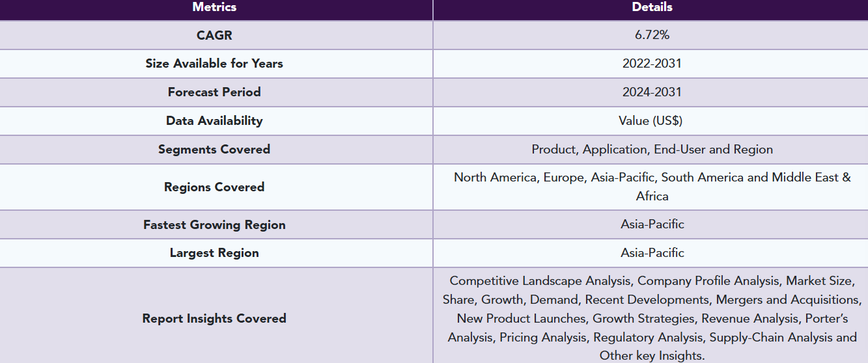Click Asia-Pacific in Largest Region row
The height and width of the screenshot is (363, 868).
(x=652, y=253)
